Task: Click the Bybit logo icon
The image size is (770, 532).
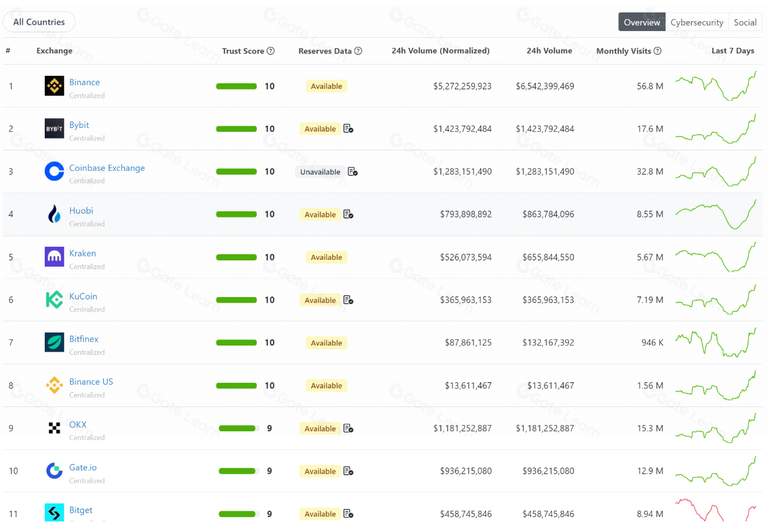Action: 54,129
